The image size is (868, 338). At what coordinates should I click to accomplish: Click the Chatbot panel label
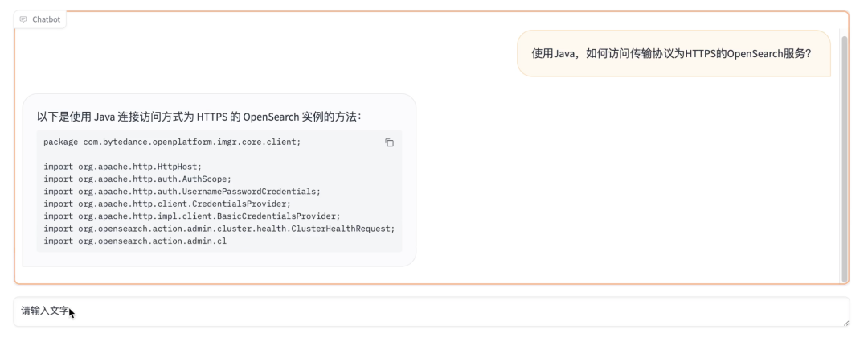pos(46,19)
